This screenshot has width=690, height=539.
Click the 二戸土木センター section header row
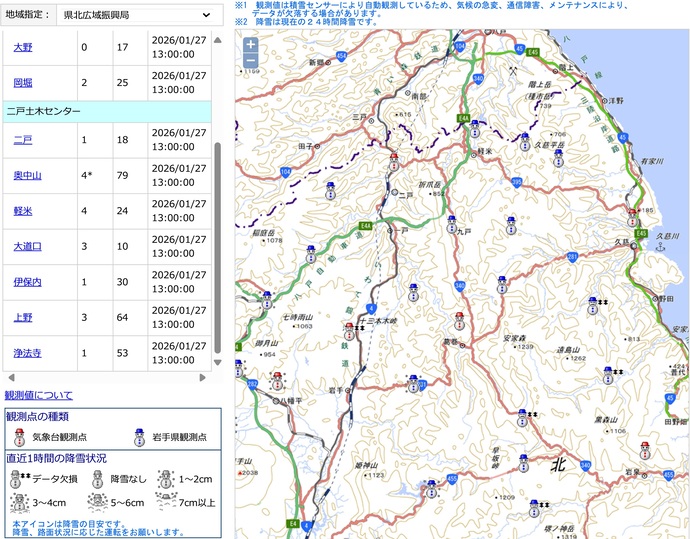[107, 111]
